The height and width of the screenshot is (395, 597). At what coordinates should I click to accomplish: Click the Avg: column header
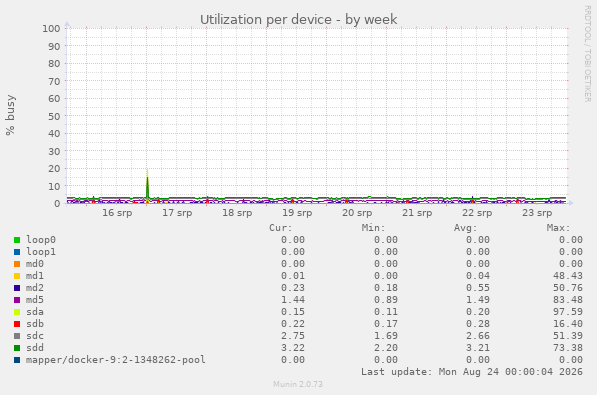click(x=465, y=228)
